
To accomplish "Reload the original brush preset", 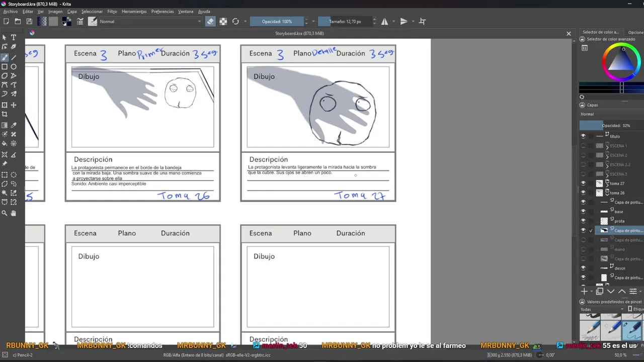I will tap(235, 21).
